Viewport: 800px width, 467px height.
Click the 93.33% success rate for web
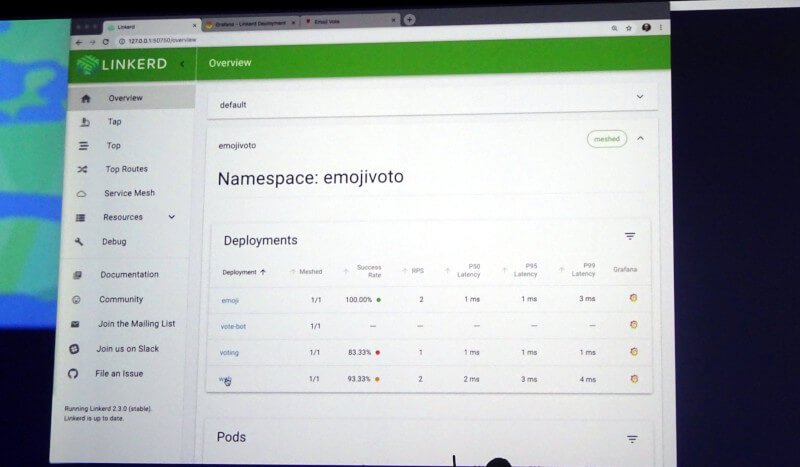[359, 379]
